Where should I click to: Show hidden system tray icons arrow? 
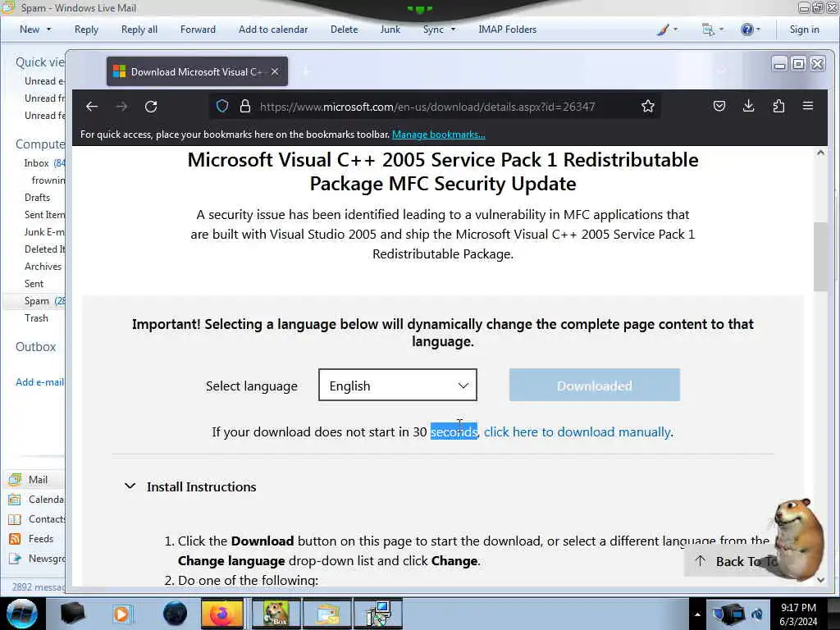point(697,614)
